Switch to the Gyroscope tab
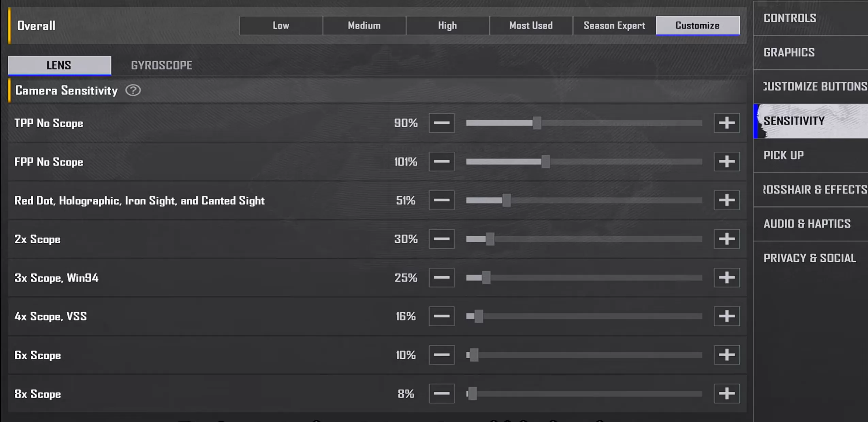868x422 pixels. point(162,65)
